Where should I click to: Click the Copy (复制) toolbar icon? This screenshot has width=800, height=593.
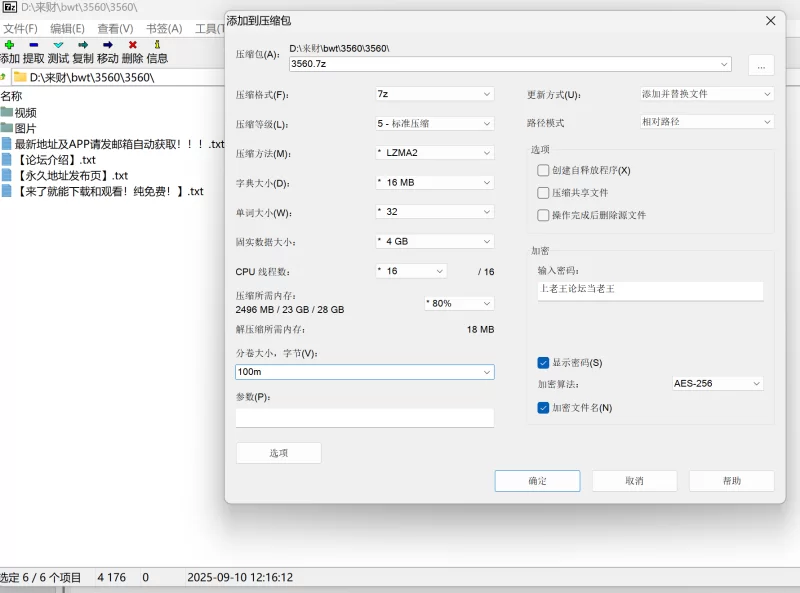[83, 45]
